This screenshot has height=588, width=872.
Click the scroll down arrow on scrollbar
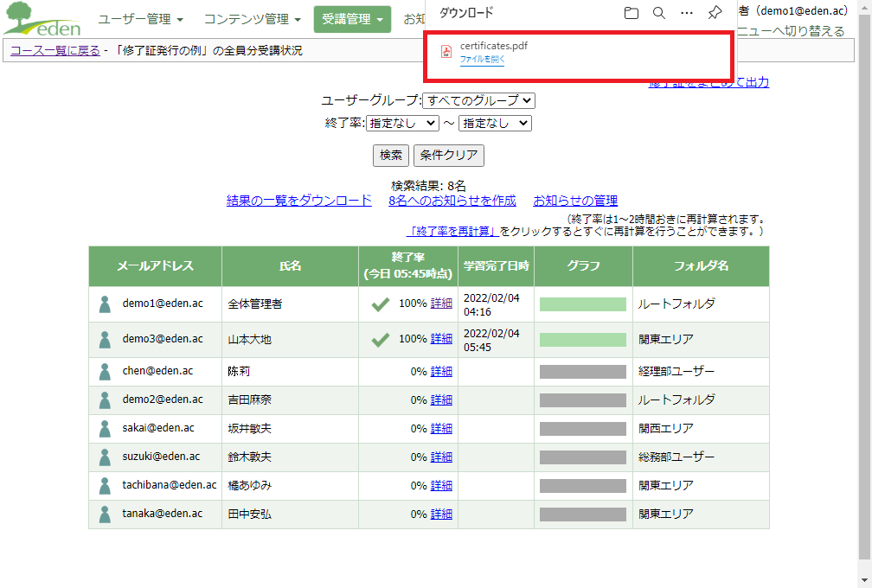pos(864,580)
